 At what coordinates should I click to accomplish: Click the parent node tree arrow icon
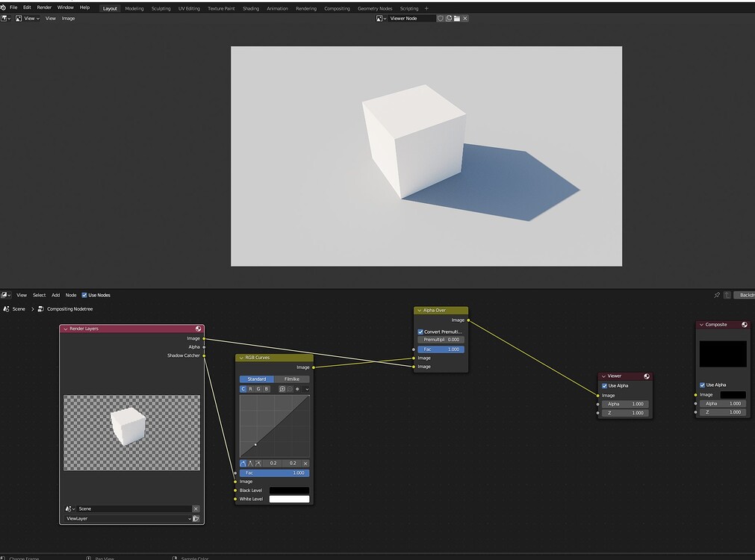(727, 295)
